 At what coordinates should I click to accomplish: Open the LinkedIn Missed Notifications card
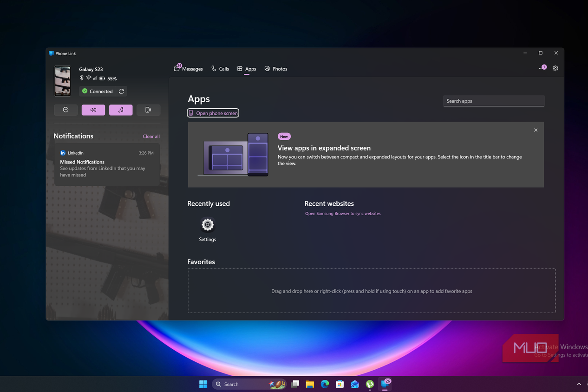point(107,164)
